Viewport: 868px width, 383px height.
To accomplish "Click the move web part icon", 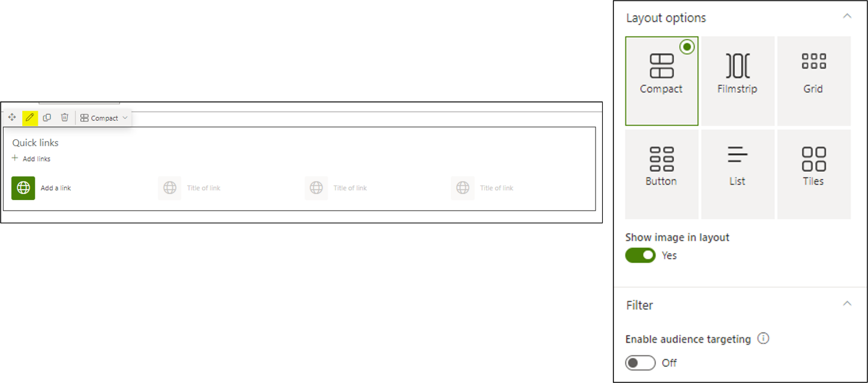I will [12, 118].
